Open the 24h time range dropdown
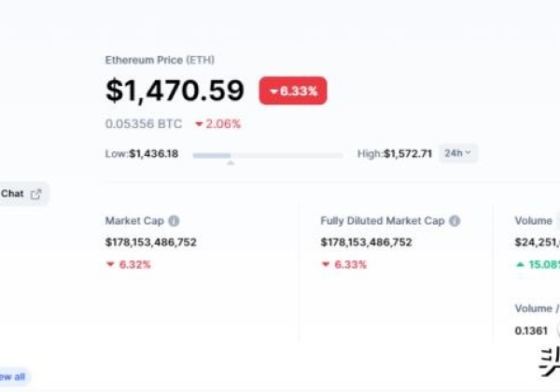This screenshot has width=560, height=392. tap(458, 153)
